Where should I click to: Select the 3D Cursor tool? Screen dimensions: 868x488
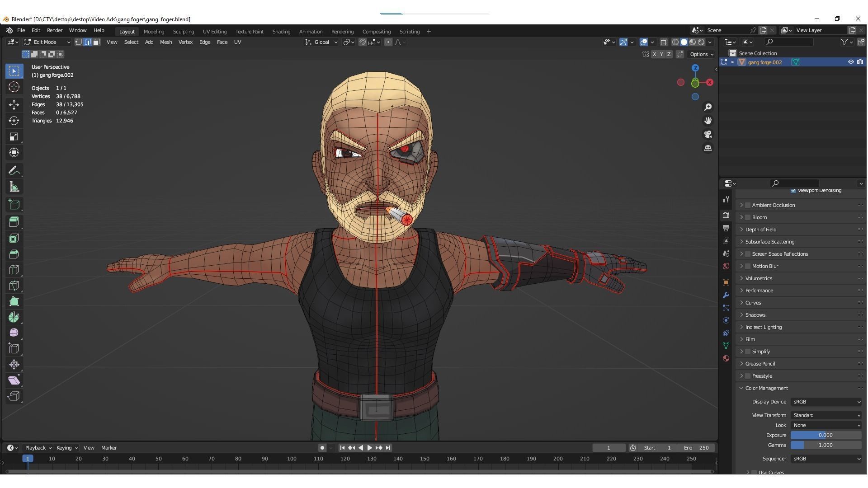(x=14, y=87)
